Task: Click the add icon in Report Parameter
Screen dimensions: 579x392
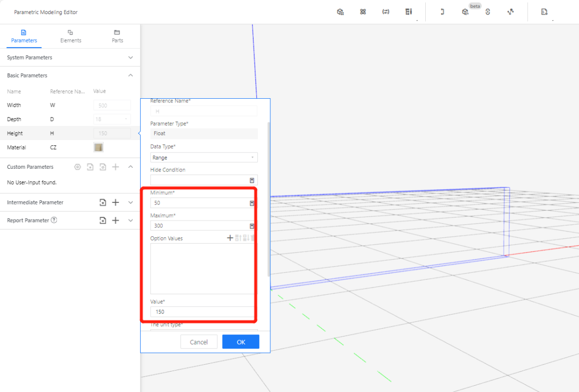Action: click(116, 221)
